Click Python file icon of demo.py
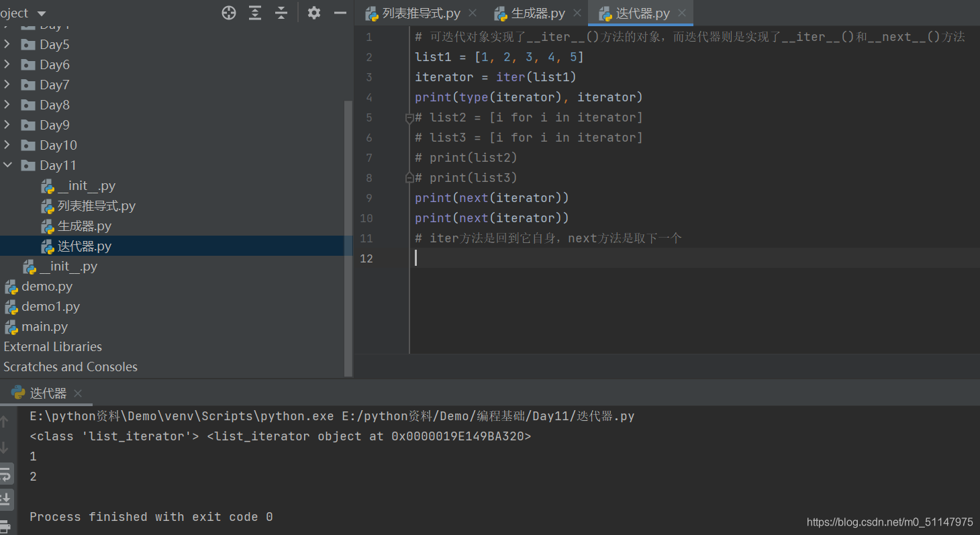The width and height of the screenshot is (980, 535). point(11,287)
